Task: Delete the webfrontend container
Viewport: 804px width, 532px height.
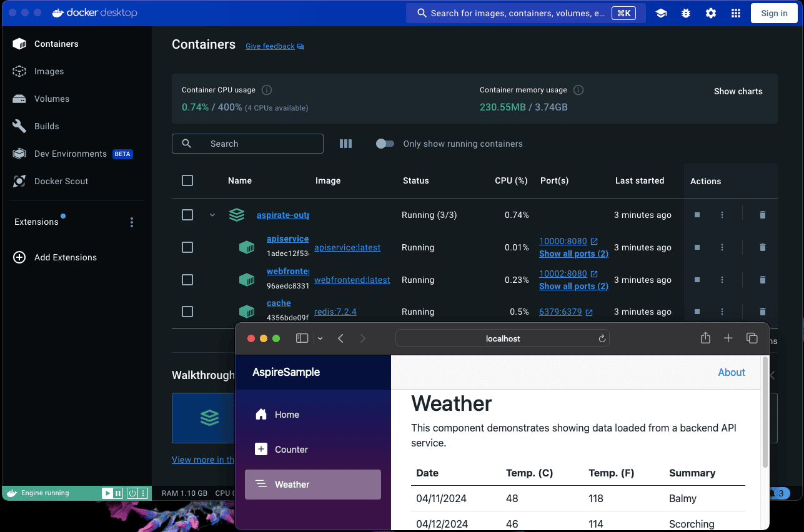Action: point(762,280)
